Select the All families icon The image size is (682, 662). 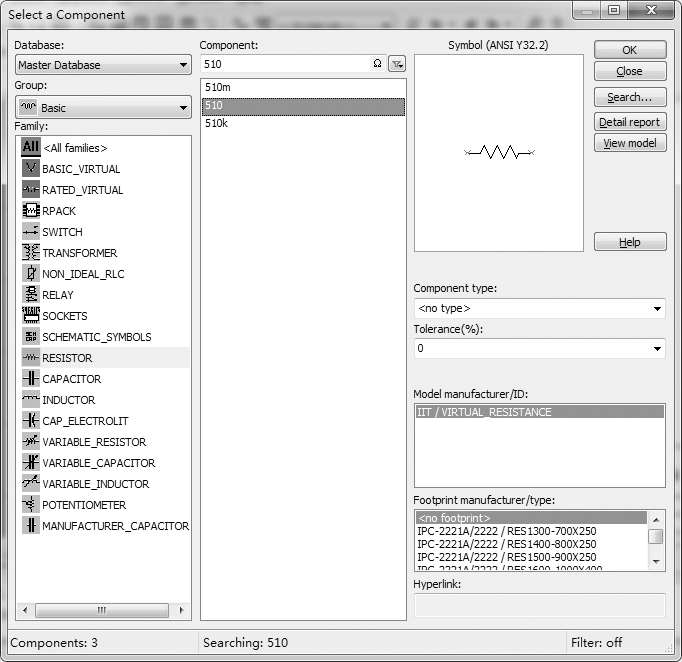pos(31,148)
